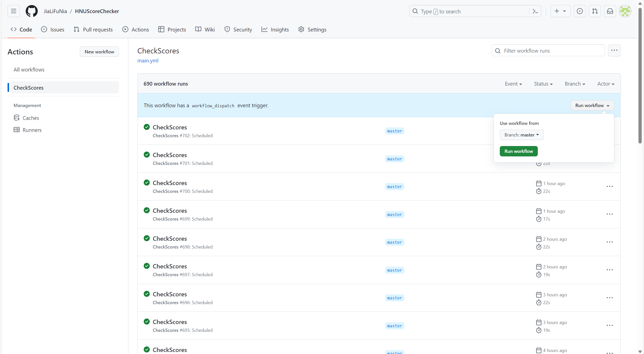Open CheckScores run #702
The height and width of the screenshot is (354, 644).
[x=170, y=127]
